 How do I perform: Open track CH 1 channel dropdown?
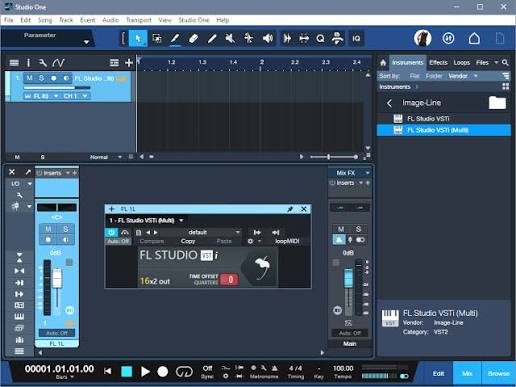click(x=85, y=96)
